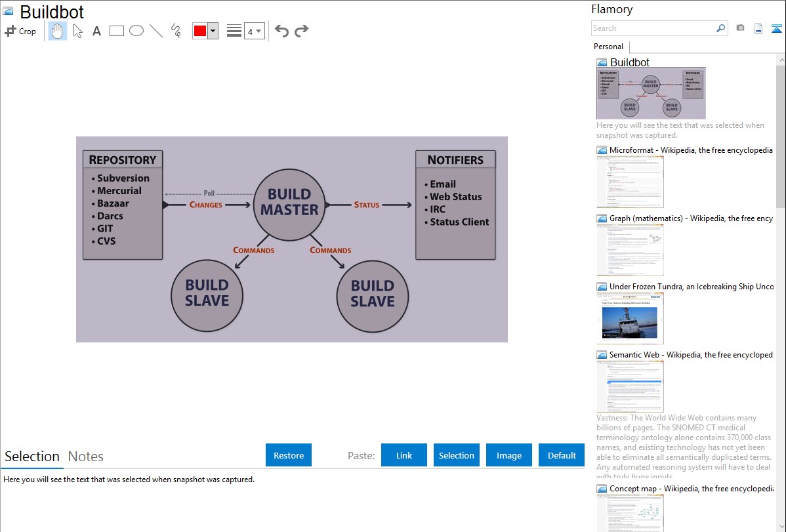Click the Selection paste button

pyautogui.click(x=457, y=455)
